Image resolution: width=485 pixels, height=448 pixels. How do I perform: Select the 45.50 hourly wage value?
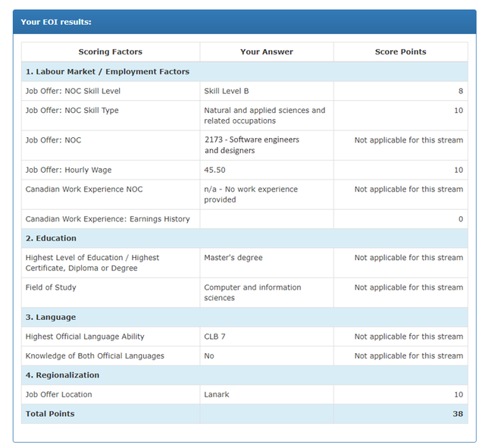point(214,170)
